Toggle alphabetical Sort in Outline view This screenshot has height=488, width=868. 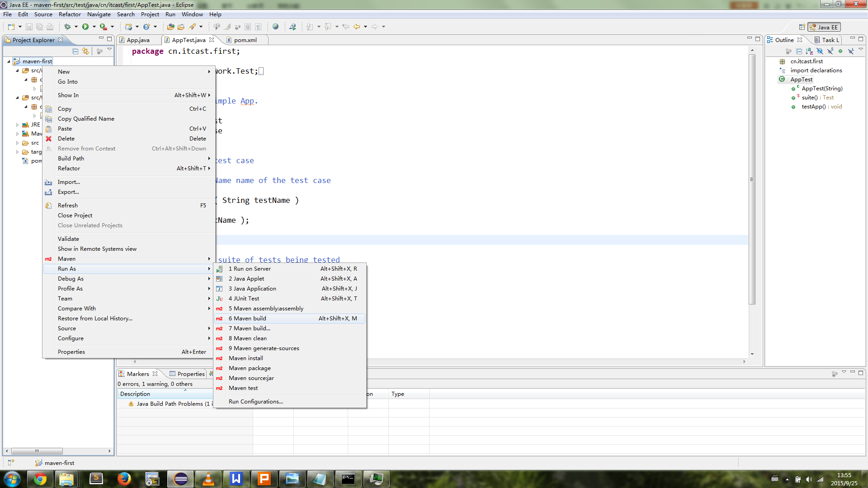[809, 51]
